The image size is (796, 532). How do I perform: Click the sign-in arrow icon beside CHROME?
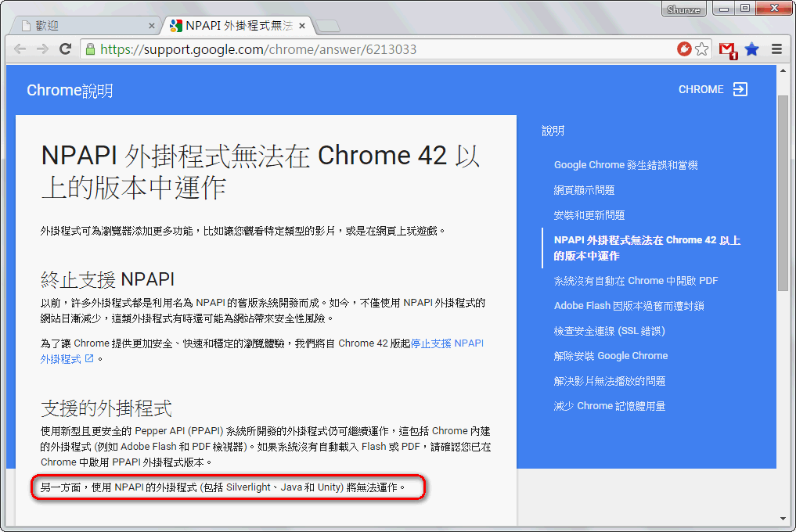740,89
